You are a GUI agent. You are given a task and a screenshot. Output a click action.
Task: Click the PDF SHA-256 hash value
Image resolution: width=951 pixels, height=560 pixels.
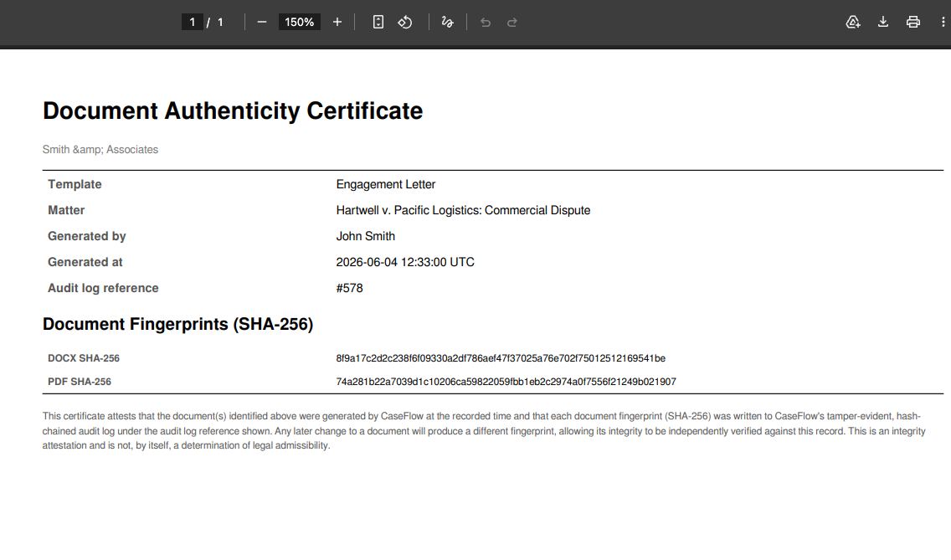click(506, 382)
